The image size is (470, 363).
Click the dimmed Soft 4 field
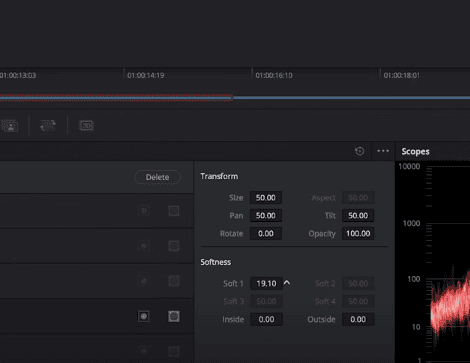pyautogui.click(x=358, y=301)
